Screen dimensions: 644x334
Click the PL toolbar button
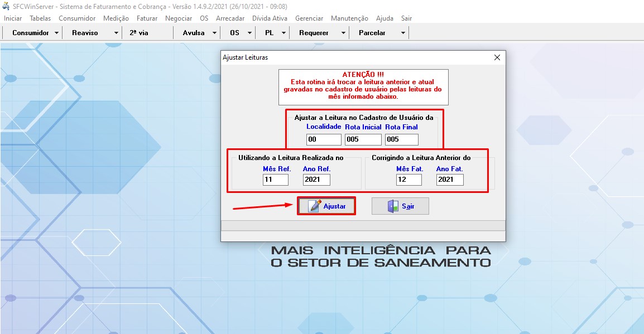pyautogui.click(x=269, y=33)
